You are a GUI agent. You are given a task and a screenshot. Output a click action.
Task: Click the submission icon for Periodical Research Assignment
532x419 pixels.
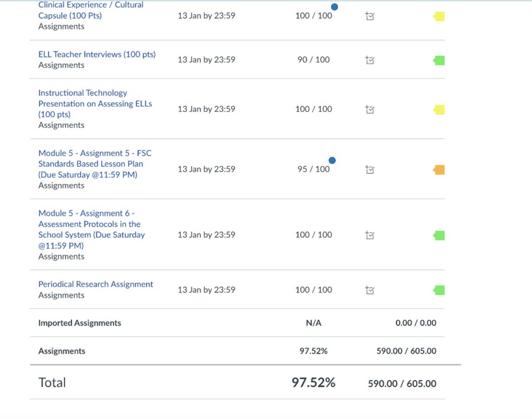coord(370,290)
